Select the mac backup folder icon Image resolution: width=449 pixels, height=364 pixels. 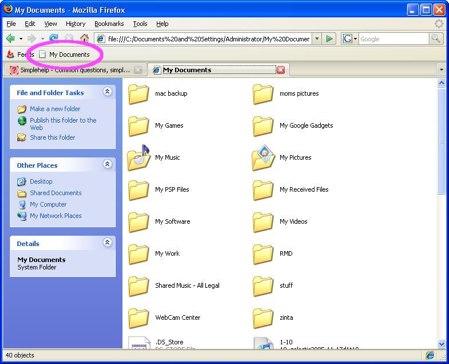138,94
